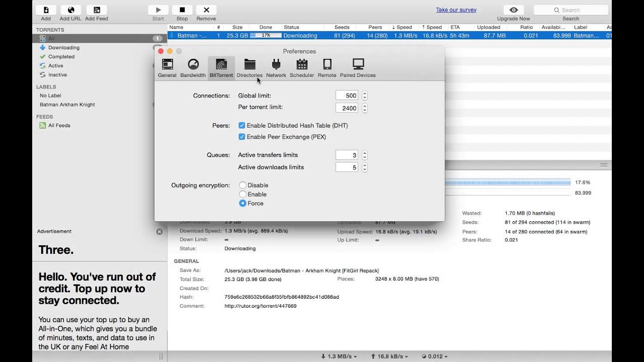Click the Completed checkmark icon in sidebar
Viewport: 644px width, 362px height.
(x=43, y=57)
